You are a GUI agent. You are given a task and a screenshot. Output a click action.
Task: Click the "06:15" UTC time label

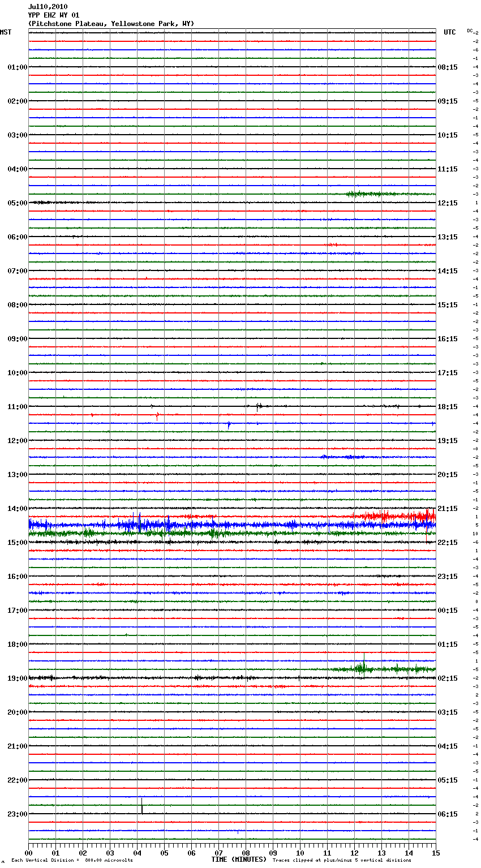pos(448,814)
